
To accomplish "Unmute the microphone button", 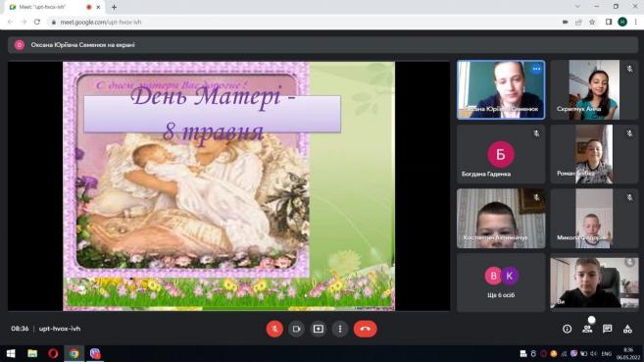I will (274, 329).
